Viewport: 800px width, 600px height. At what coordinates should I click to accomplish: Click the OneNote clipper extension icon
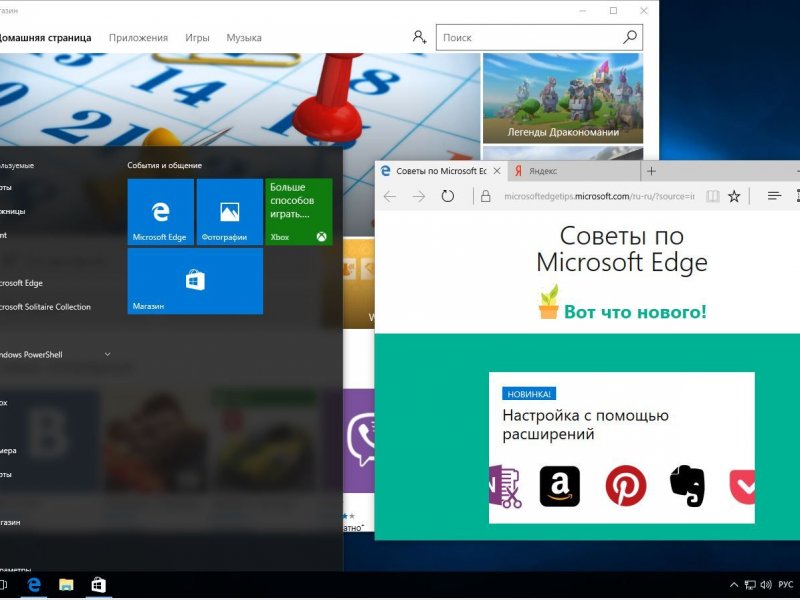(505, 487)
